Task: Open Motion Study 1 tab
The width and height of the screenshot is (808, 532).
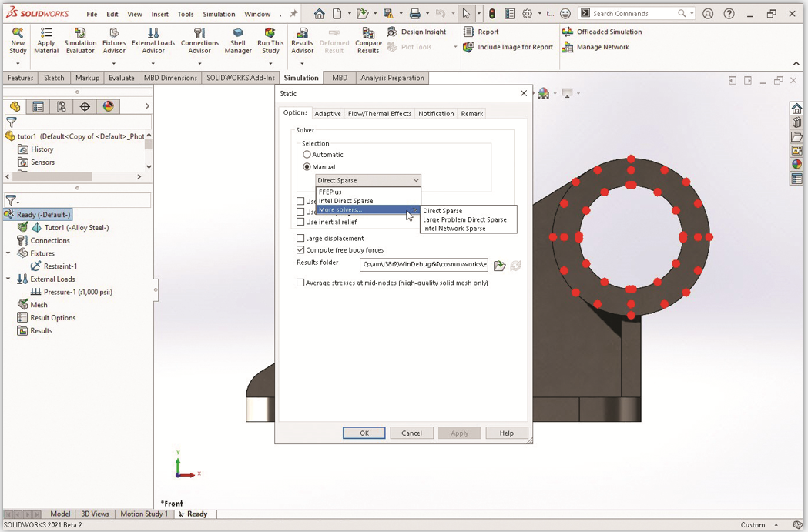Action: [144, 514]
